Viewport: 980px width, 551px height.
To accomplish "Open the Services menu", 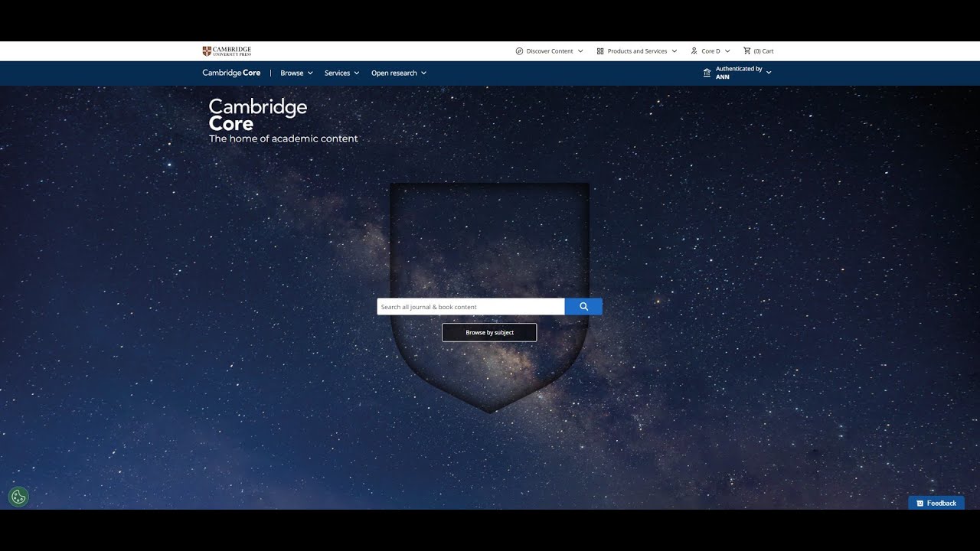I will click(x=342, y=73).
